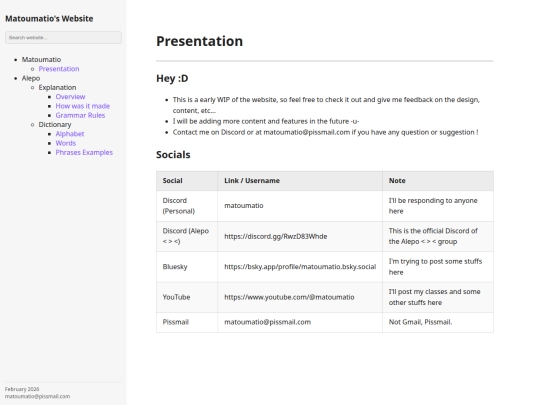Screen dimensions: 540x405
Task: Select the Matoumatio sidebar item
Action: click(x=41, y=60)
